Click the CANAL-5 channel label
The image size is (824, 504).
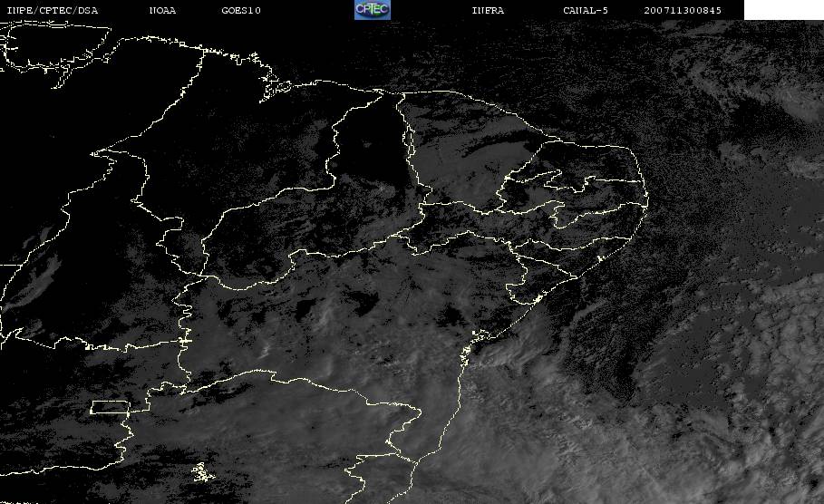click(585, 10)
